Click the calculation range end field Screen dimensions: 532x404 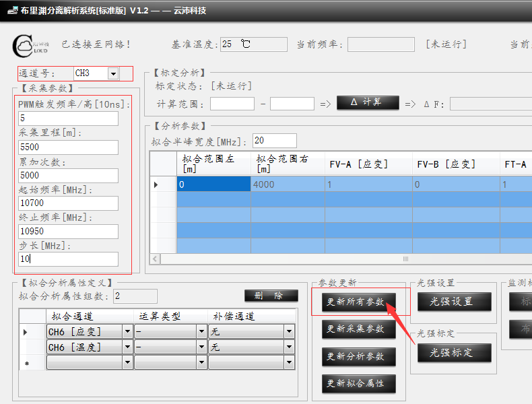(292, 104)
